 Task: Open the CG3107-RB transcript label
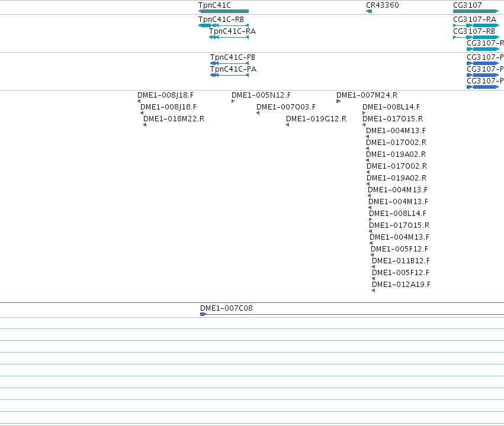[x=474, y=31]
